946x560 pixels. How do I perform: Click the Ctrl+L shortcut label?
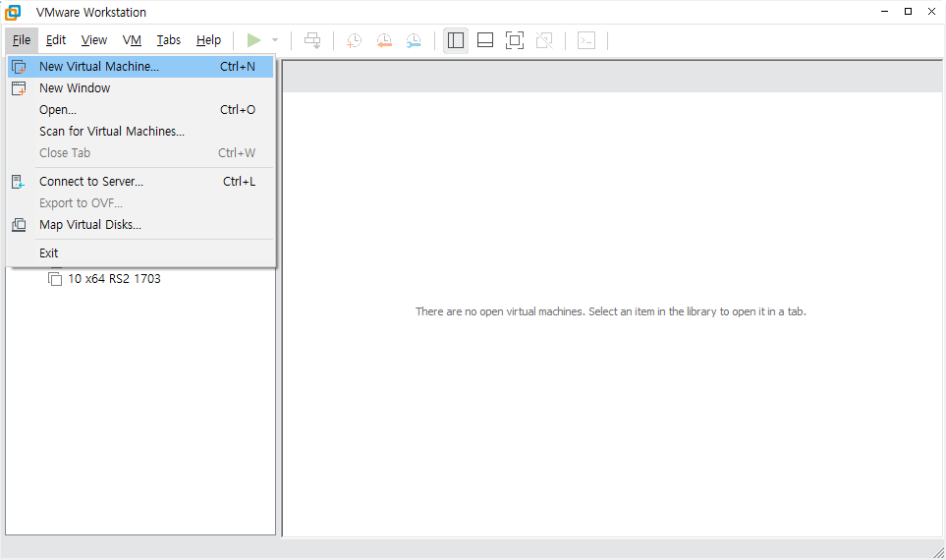click(x=240, y=182)
